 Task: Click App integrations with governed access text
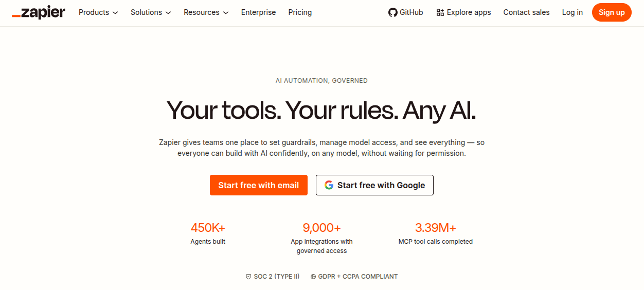tap(321, 246)
